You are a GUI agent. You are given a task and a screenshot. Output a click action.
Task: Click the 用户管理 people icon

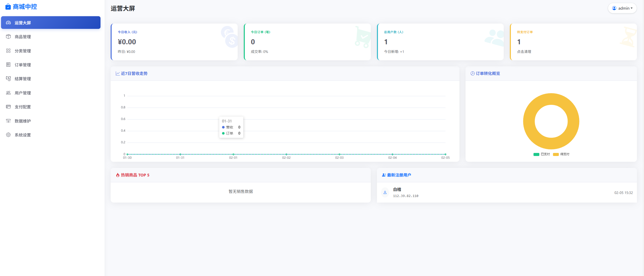point(8,93)
